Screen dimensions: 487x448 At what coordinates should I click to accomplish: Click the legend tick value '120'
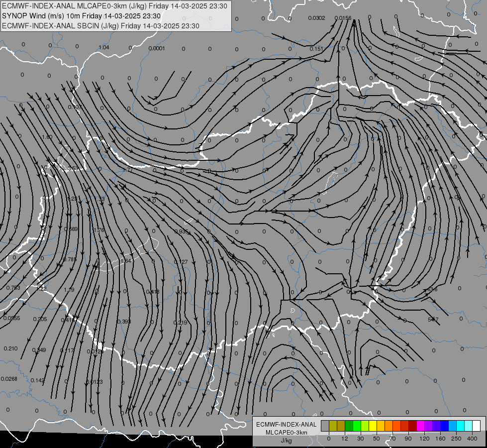pos(425,439)
